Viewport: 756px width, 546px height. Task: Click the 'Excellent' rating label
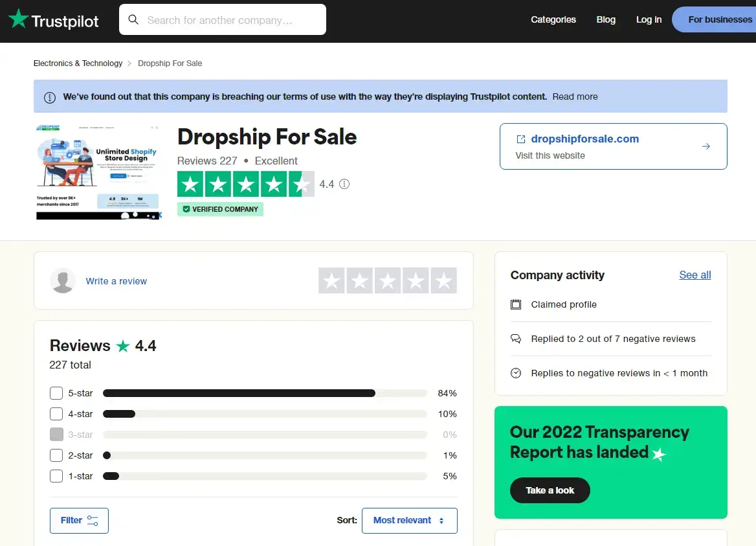[x=276, y=161]
